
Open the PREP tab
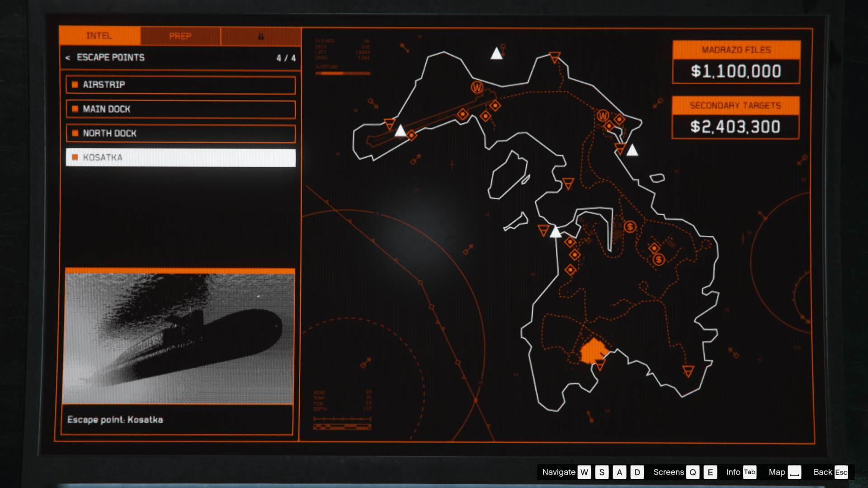click(x=179, y=37)
